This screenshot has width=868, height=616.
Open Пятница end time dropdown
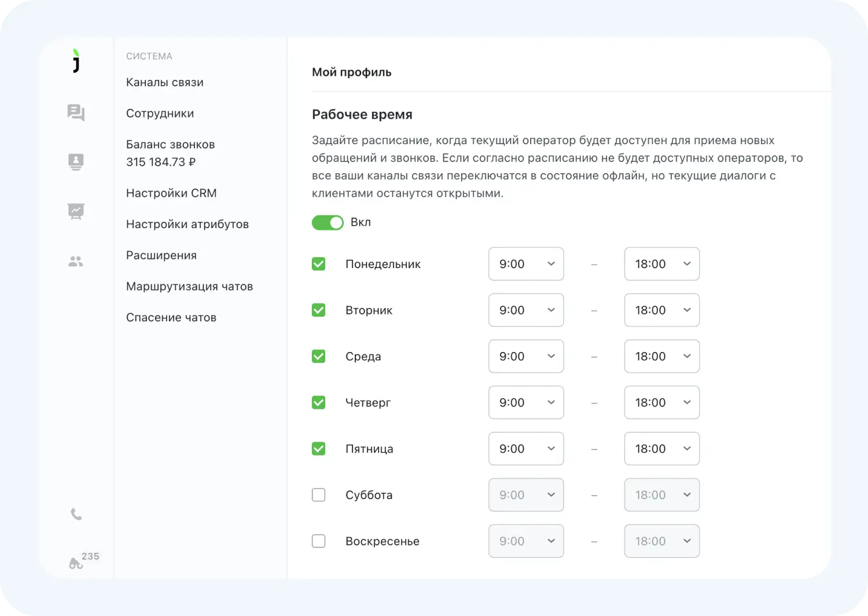(661, 449)
